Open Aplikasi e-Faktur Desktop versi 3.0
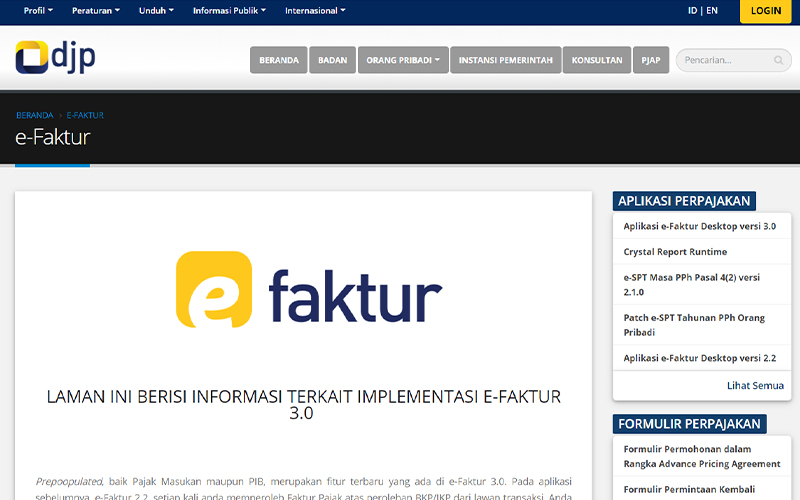The image size is (800, 500). (699, 226)
